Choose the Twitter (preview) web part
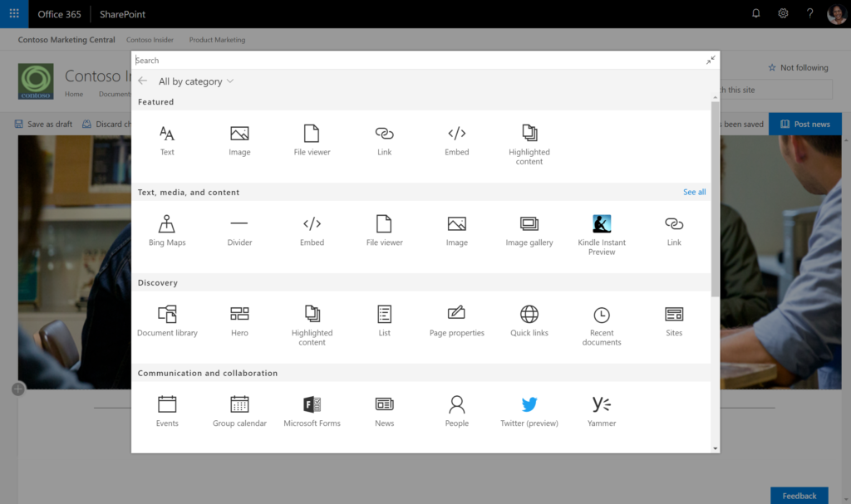 pyautogui.click(x=529, y=412)
